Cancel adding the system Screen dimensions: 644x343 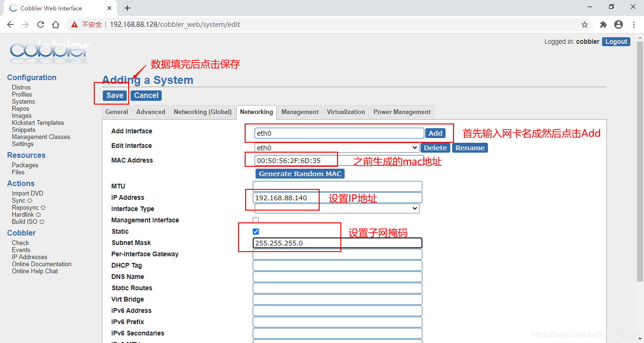(x=146, y=95)
